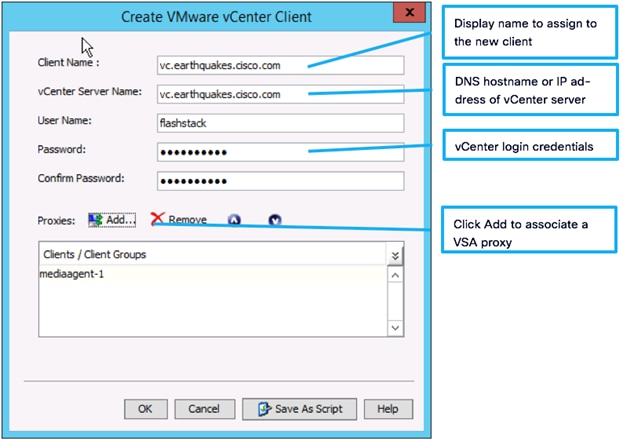Screen dimensions: 623x441
Task: Move proxy down with down arrow icon
Action: coord(275,220)
